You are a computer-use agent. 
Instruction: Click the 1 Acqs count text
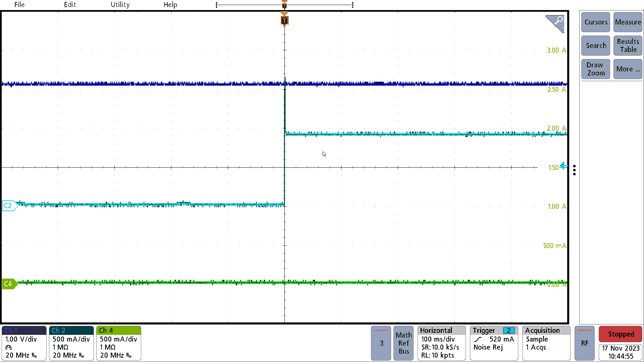(536, 347)
